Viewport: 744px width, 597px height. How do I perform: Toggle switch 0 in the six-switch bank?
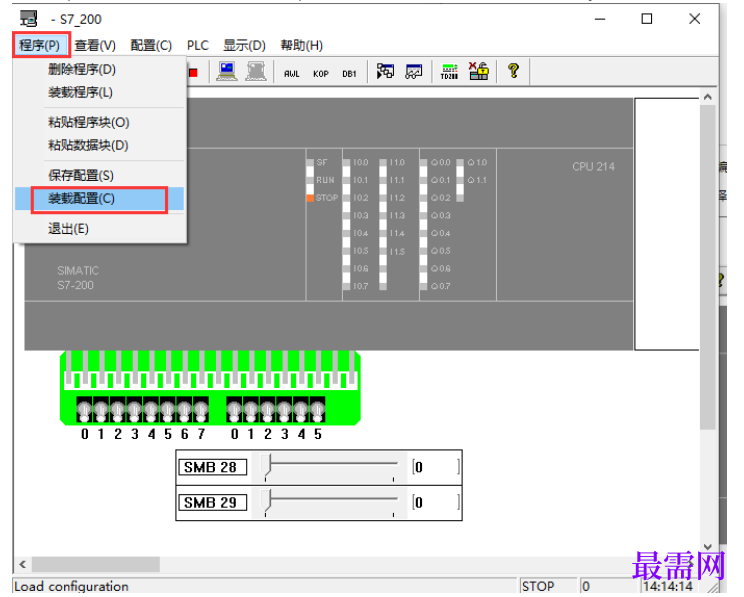coord(234,410)
